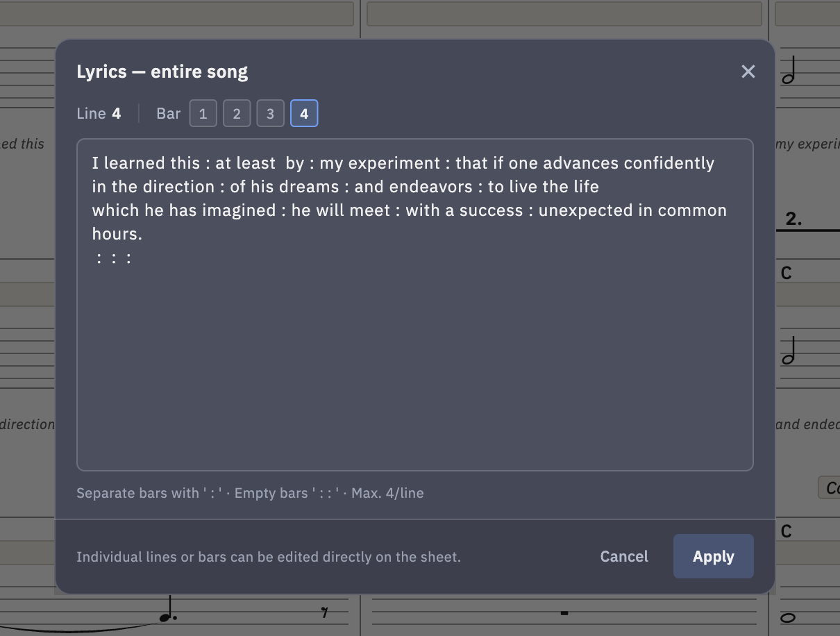The image size is (840, 636).
Task: Select Bar 1 button
Action: (x=203, y=114)
